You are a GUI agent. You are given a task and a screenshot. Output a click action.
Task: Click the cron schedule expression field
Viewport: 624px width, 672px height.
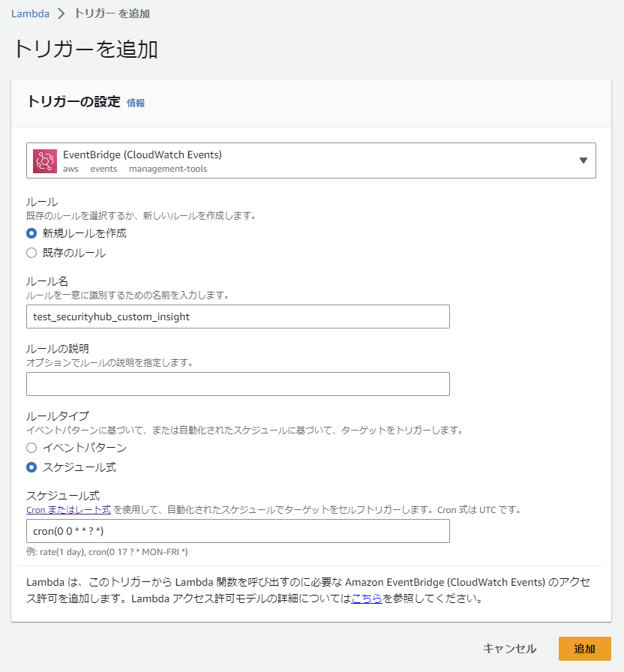pyautogui.click(x=238, y=531)
